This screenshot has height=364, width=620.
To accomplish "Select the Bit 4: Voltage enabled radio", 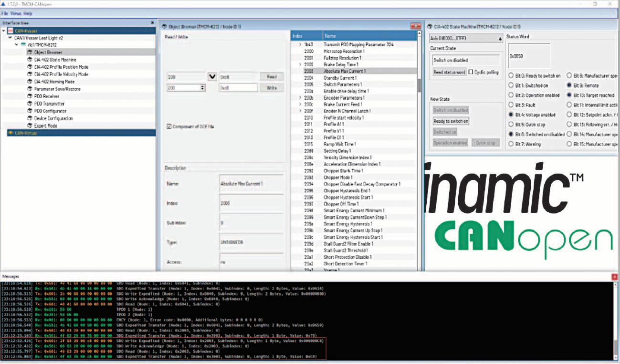I will pos(511,115).
